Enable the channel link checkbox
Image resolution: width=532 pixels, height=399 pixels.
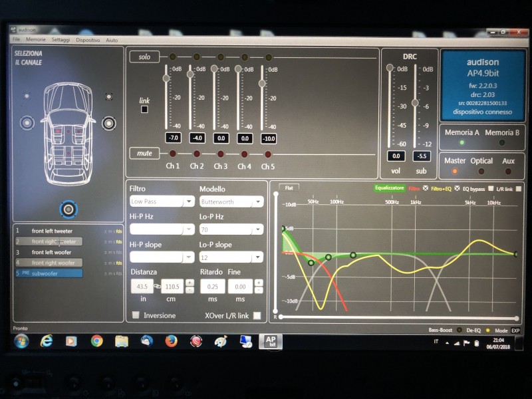(x=144, y=109)
